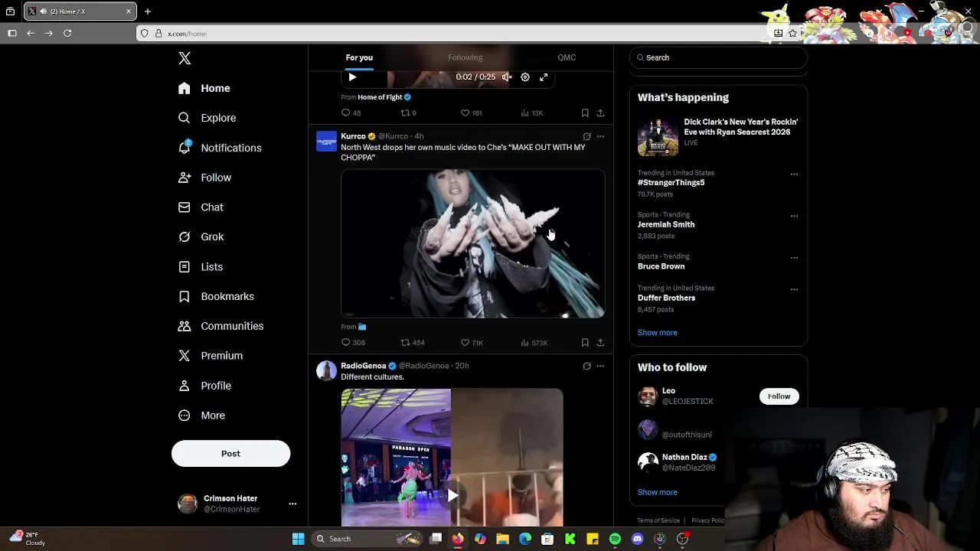This screenshot has width=980, height=551.
Task: Open a new browser tab
Action: pos(148,11)
